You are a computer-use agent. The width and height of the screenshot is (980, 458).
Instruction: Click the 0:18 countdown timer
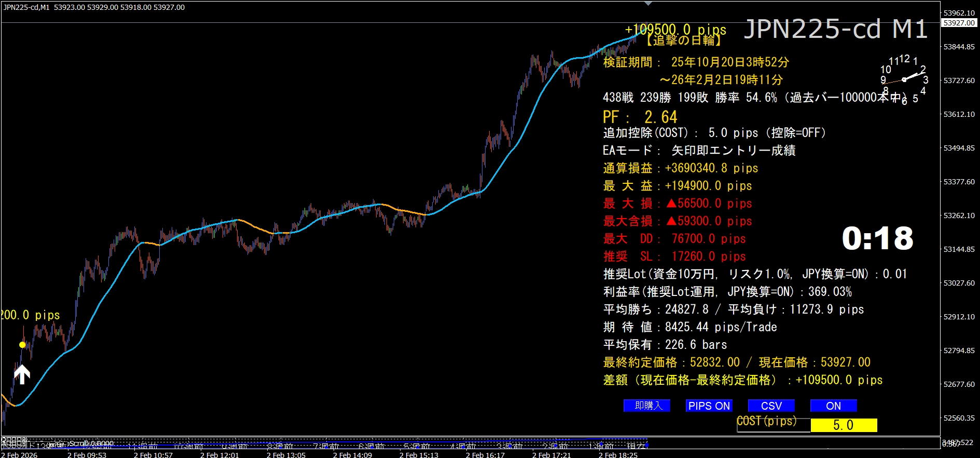tap(877, 238)
